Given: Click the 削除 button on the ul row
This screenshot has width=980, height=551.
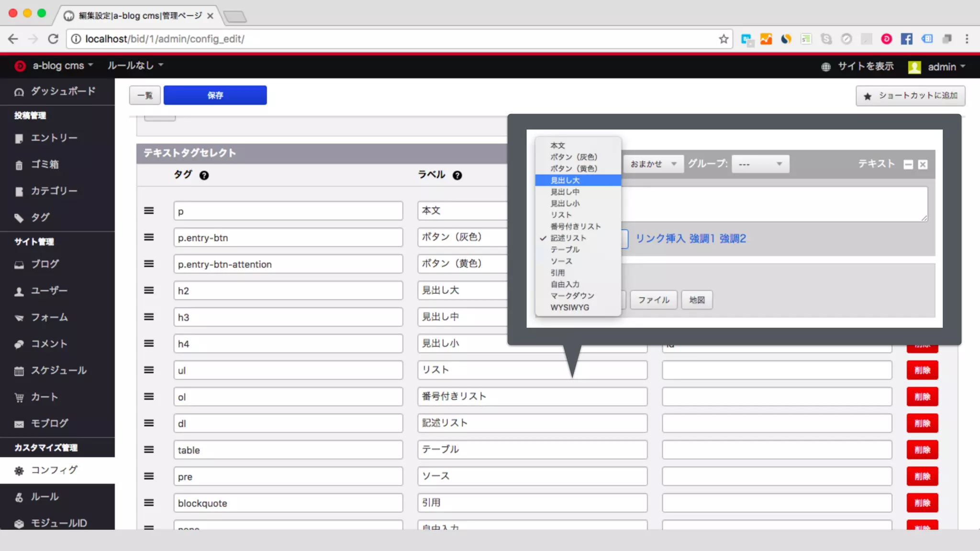Looking at the screenshot, I should pyautogui.click(x=922, y=370).
